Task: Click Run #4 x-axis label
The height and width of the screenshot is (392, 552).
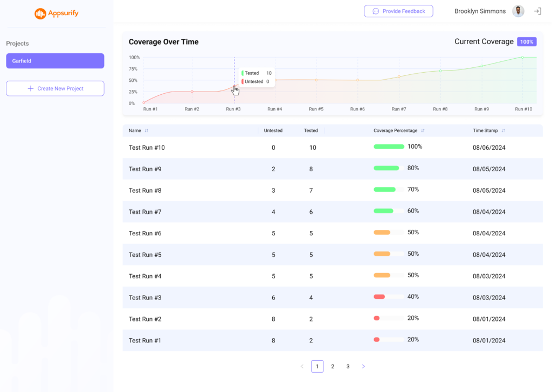Action: tap(274, 109)
